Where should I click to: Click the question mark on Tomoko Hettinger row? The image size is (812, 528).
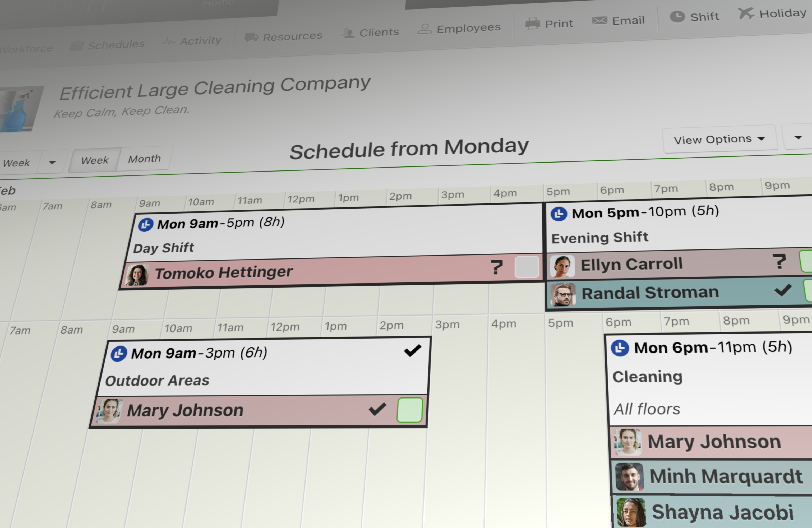pyautogui.click(x=497, y=267)
